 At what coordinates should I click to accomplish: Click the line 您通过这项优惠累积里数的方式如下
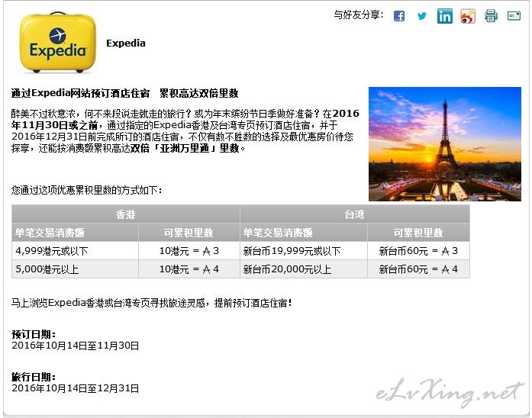point(86,190)
